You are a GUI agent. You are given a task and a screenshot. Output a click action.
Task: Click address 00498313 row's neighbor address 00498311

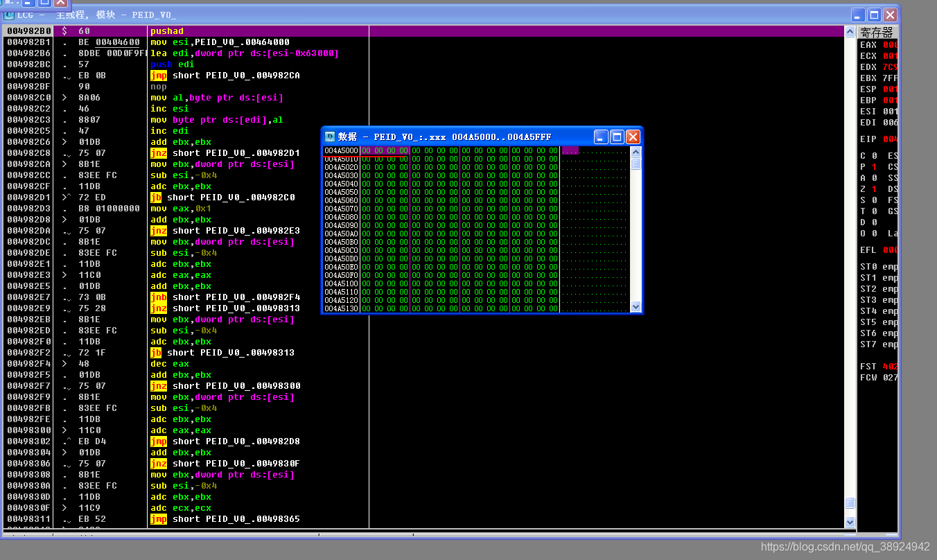pyautogui.click(x=29, y=519)
